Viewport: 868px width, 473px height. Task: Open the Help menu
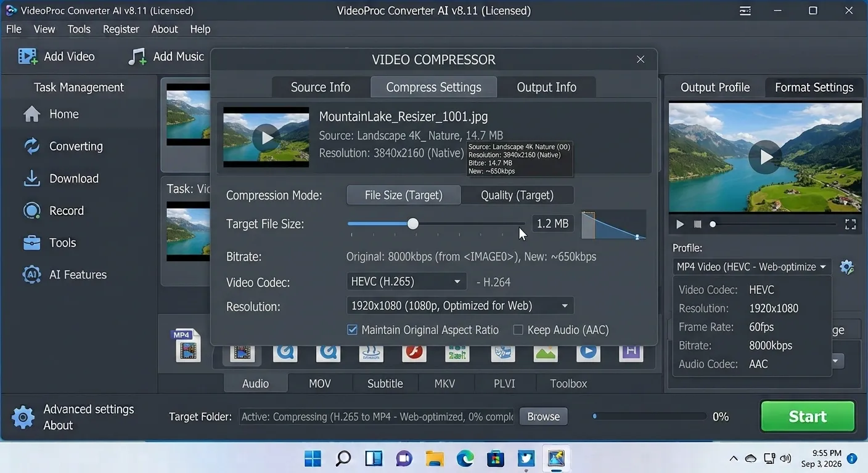point(200,29)
